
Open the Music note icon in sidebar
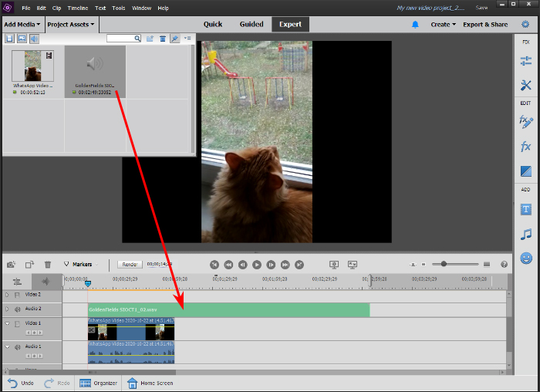526,235
